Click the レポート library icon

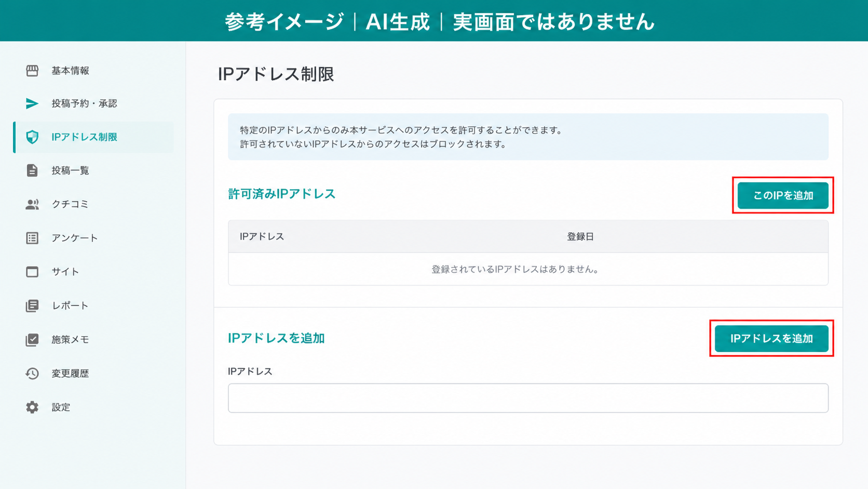(x=32, y=306)
